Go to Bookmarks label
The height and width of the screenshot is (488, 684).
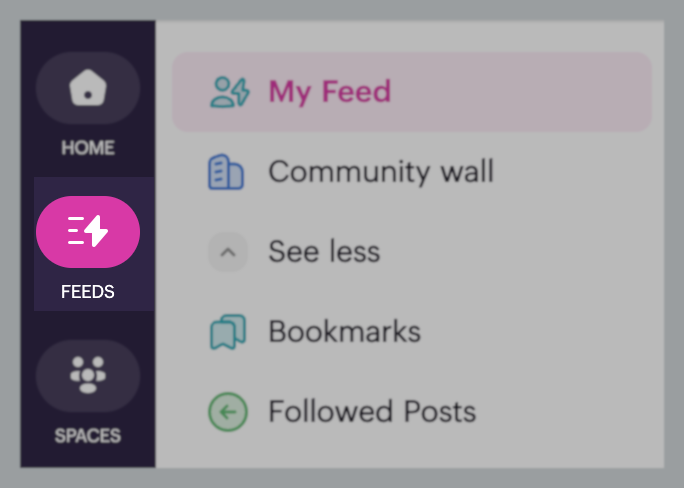[344, 332]
